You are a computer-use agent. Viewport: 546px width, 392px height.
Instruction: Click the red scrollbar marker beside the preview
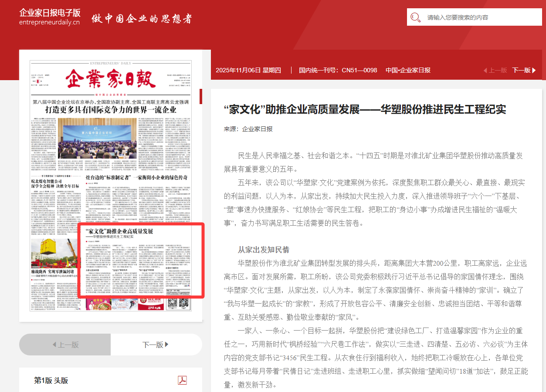click(x=201, y=96)
